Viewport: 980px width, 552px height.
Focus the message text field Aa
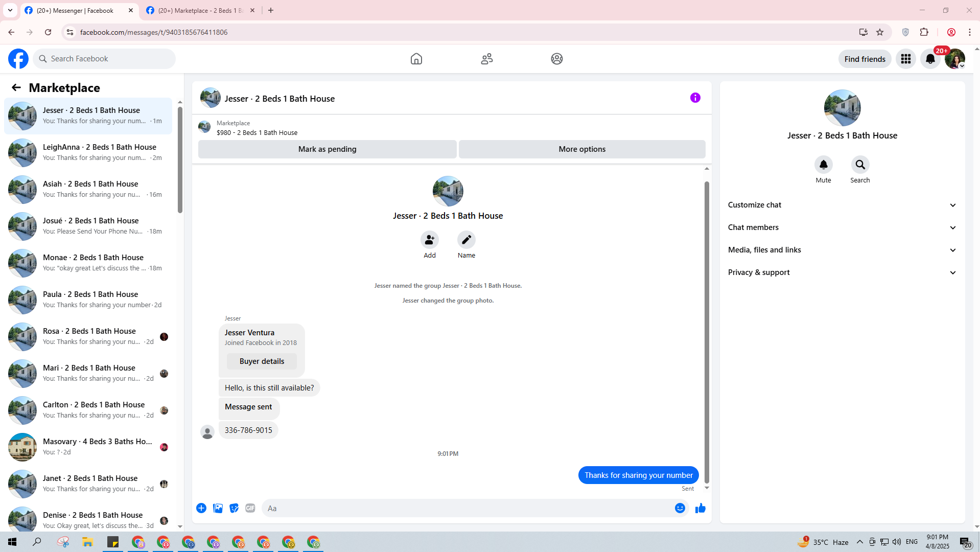click(468, 508)
